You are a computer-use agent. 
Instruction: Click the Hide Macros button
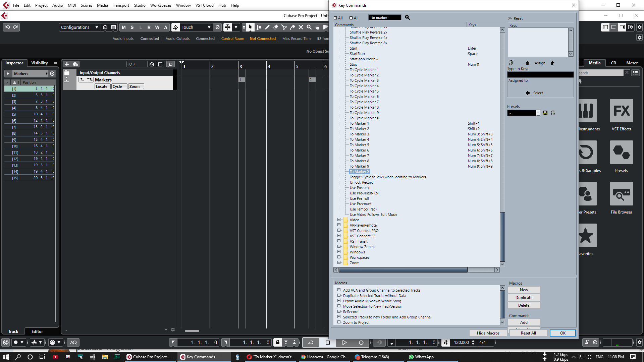click(488, 333)
